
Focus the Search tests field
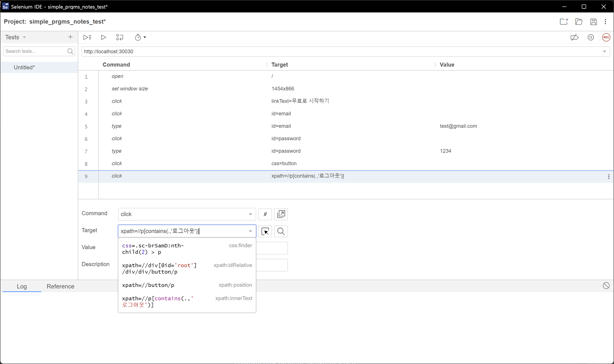[x=35, y=51]
